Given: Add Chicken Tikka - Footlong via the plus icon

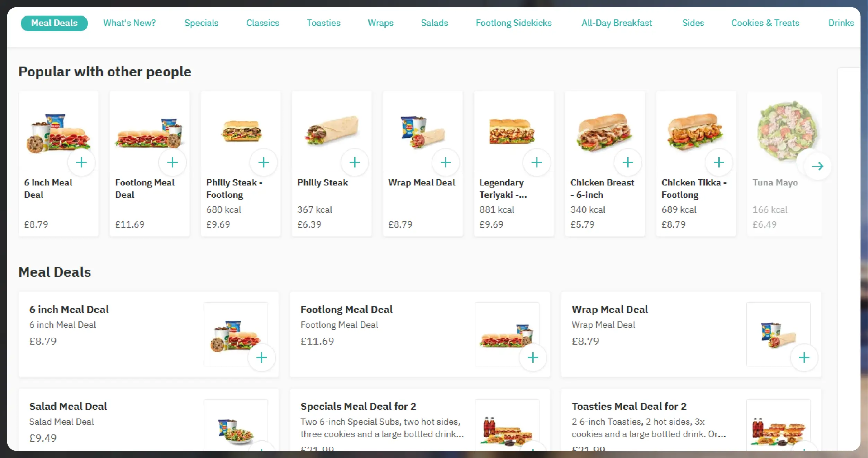Looking at the screenshot, I should click(x=719, y=162).
